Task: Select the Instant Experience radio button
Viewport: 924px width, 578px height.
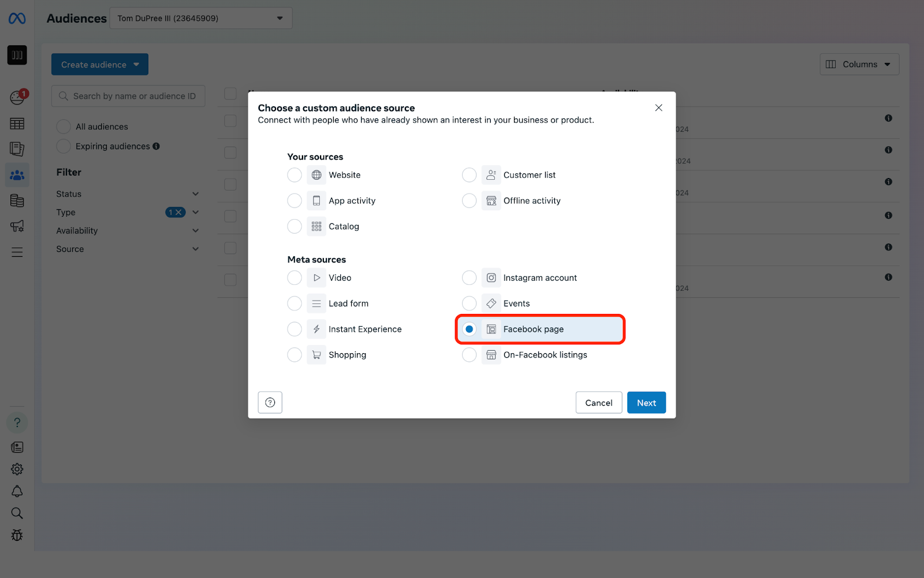Action: click(295, 329)
